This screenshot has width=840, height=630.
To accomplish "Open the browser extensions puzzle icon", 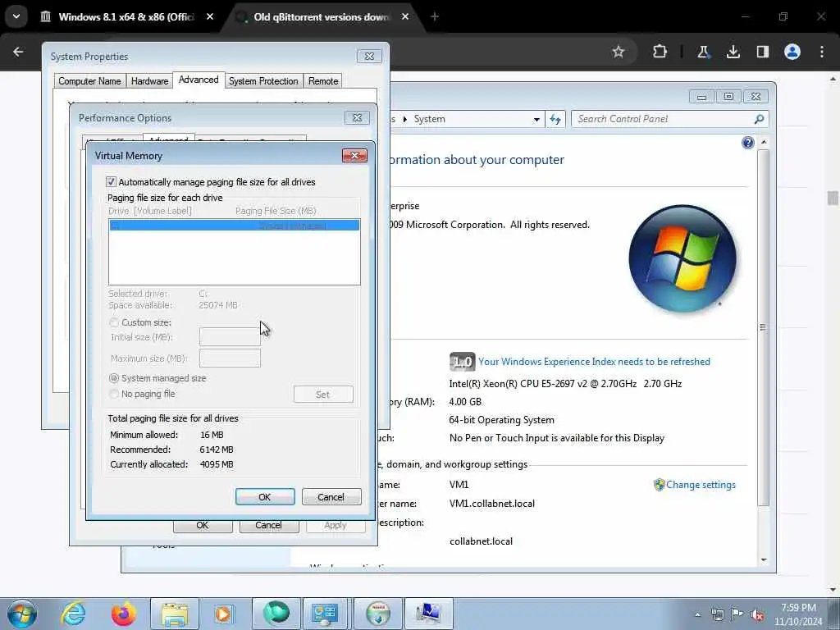I will [660, 52].
